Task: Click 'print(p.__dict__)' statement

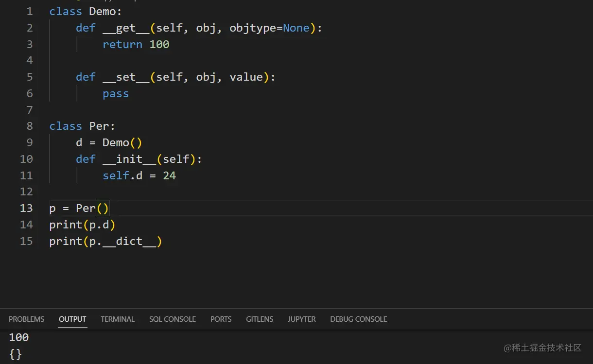Action: (105, 241)
